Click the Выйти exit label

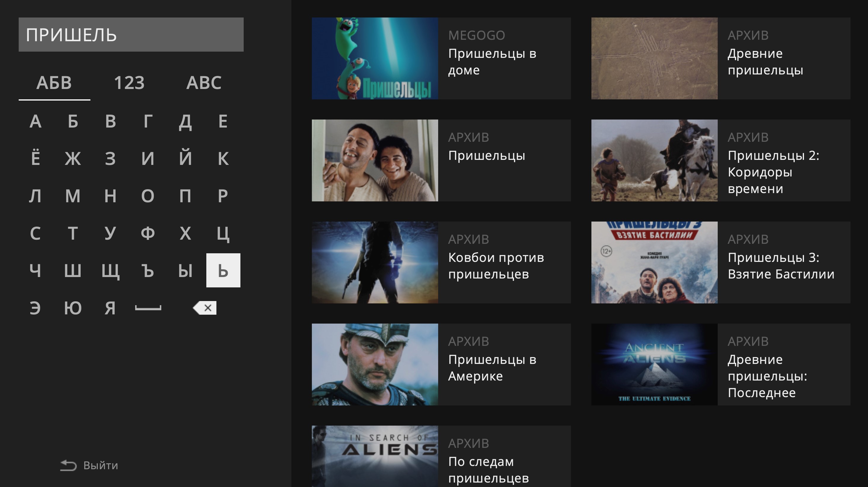point(101,465)
